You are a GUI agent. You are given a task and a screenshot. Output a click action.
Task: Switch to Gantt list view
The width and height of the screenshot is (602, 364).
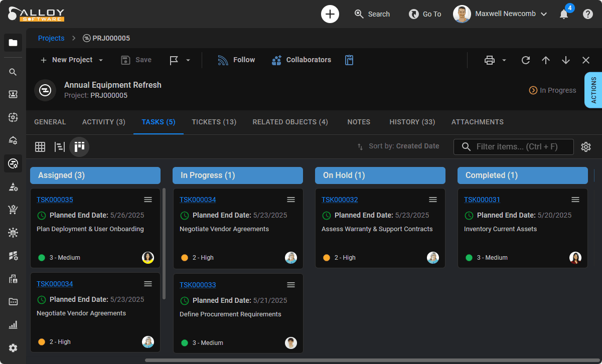(60, 147)
